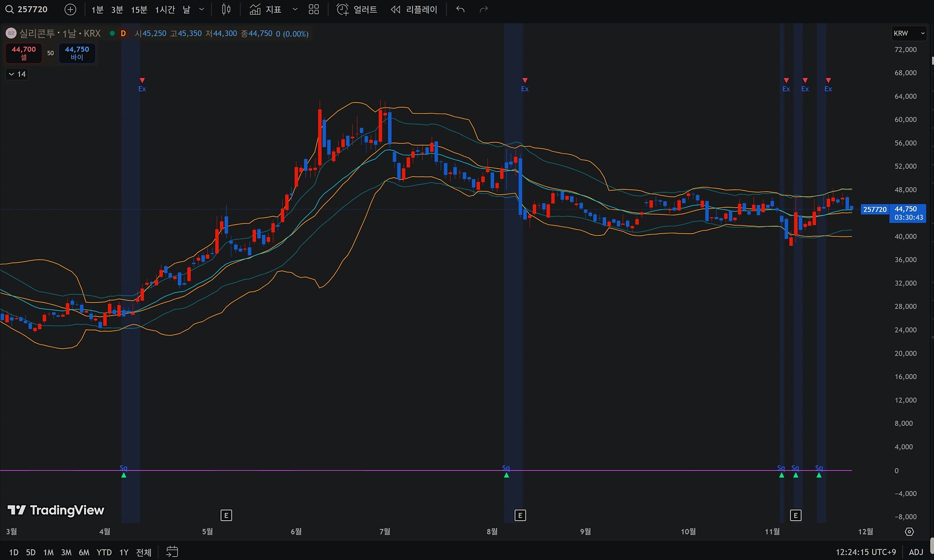Click the −8,000 price scale label
Screen dimensions: 934x560
point(905,517)
